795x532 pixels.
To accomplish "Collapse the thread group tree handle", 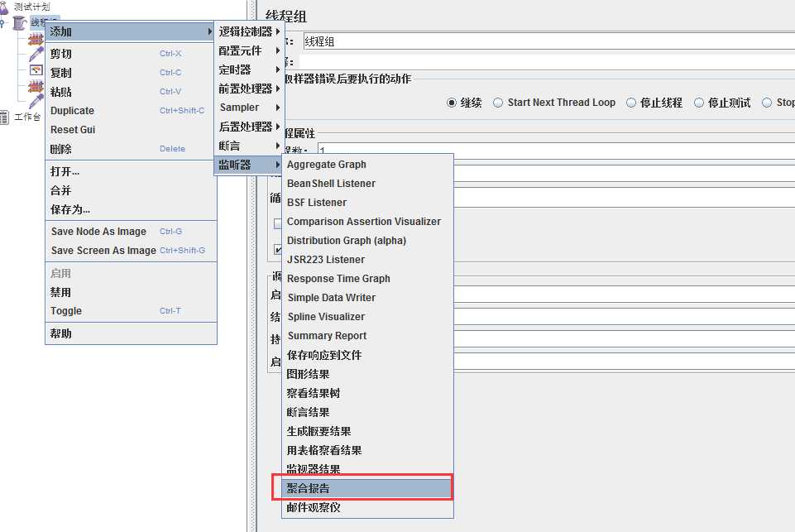I will (x=2, y=23).
